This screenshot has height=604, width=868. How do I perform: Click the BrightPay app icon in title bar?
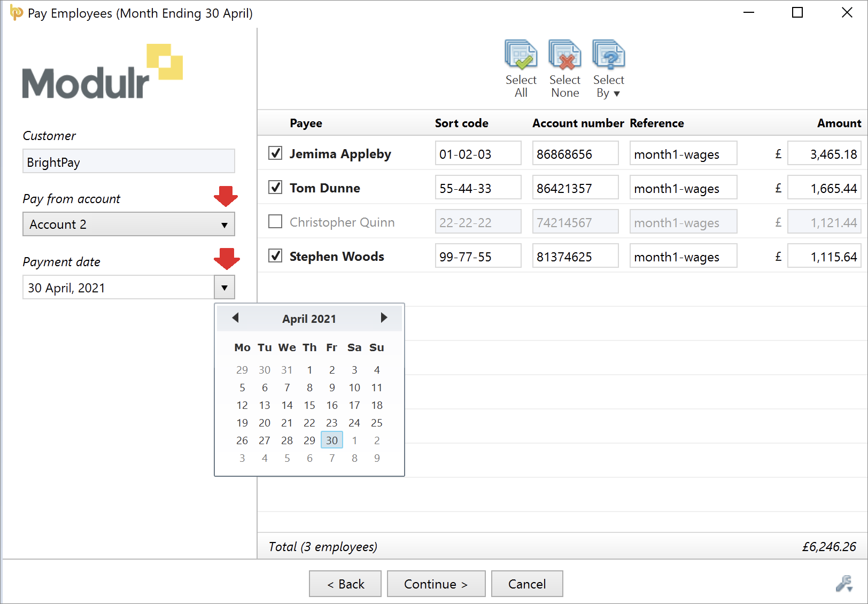(x=16, y=13)
